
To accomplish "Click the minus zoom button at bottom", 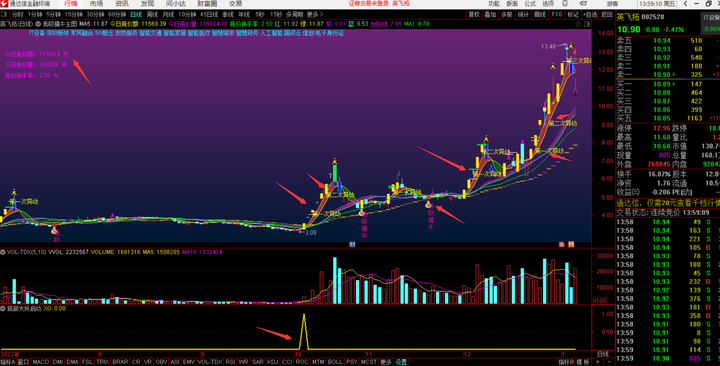I will click(609, 362).
